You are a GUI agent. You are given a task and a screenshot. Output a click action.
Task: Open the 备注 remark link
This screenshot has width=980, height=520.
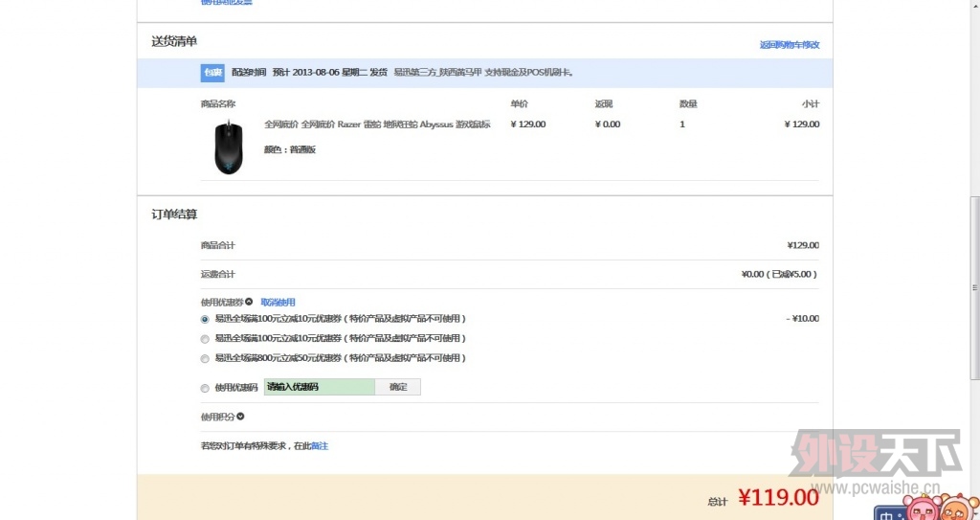pos(320,446)
